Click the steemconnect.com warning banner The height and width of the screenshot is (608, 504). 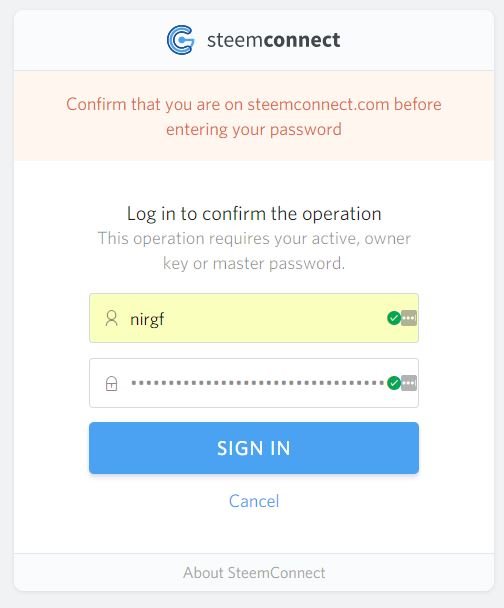[x=254, y=116]
